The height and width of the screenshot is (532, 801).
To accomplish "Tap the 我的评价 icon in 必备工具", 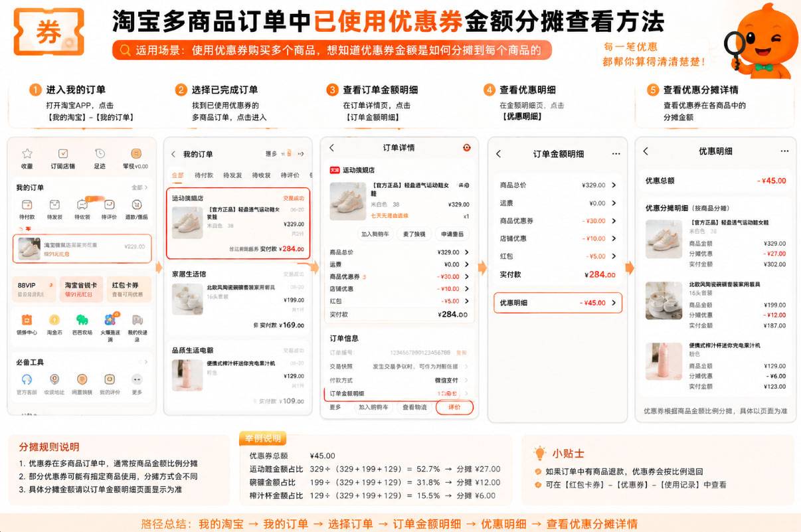I will [110, 379].
